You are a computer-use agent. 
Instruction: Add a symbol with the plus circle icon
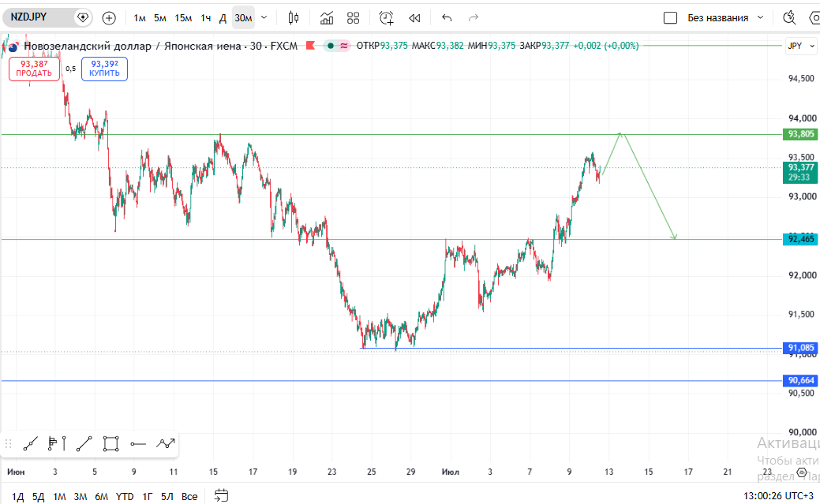click(109, 18)
